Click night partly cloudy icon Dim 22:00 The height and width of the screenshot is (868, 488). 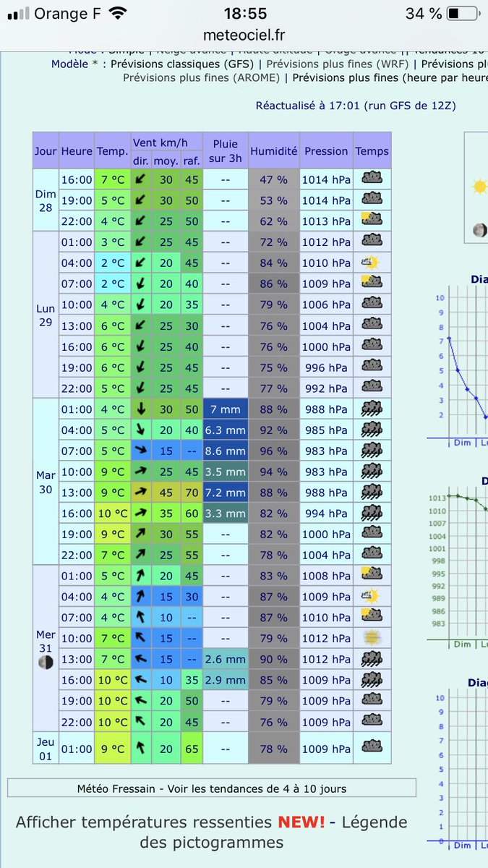tap(372, 221)
